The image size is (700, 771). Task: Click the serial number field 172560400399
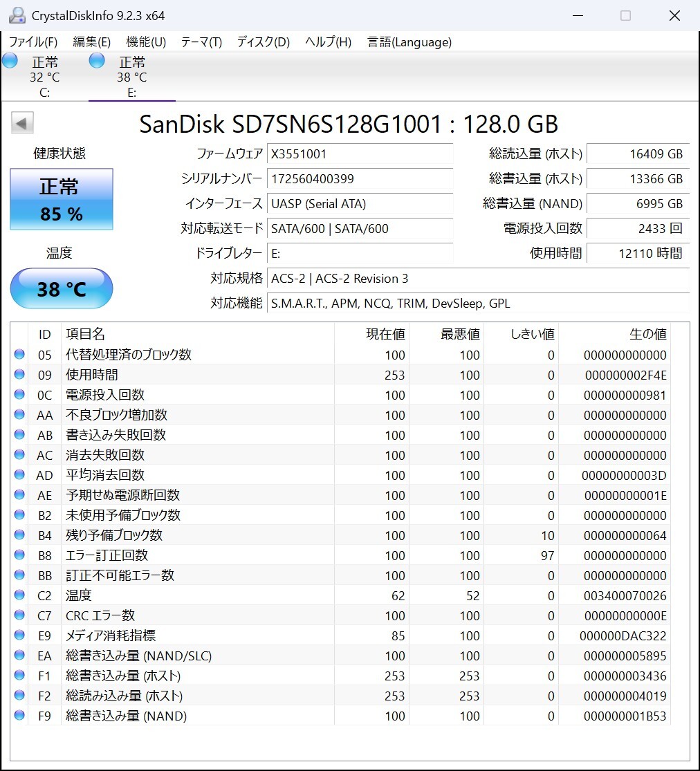(x=360, y=178)
